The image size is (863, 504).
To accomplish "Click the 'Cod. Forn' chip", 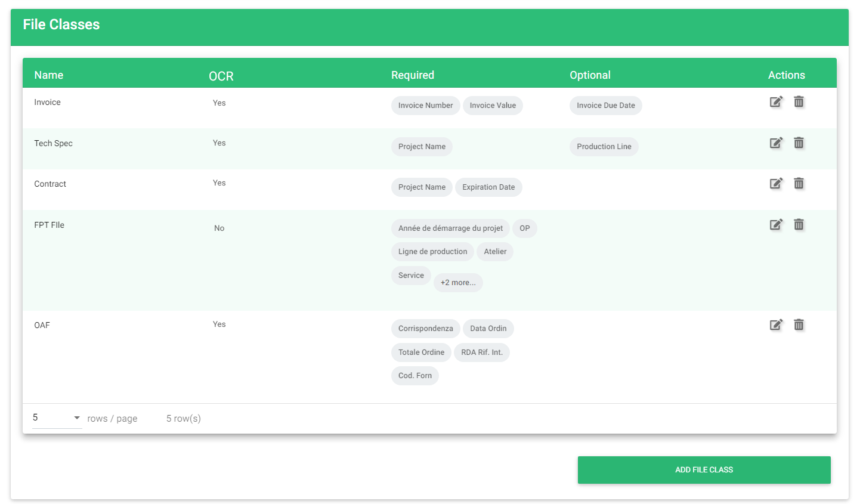I will pos(415,376).
